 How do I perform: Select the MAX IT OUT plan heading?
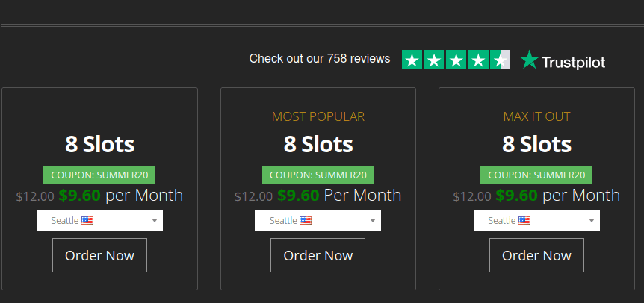(536, 116)
